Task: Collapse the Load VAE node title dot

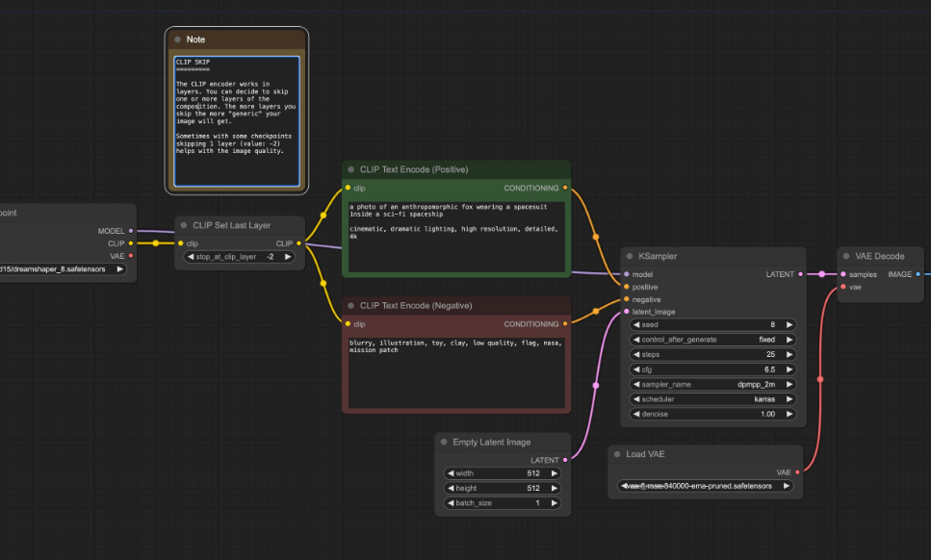Action: point(617,454)
